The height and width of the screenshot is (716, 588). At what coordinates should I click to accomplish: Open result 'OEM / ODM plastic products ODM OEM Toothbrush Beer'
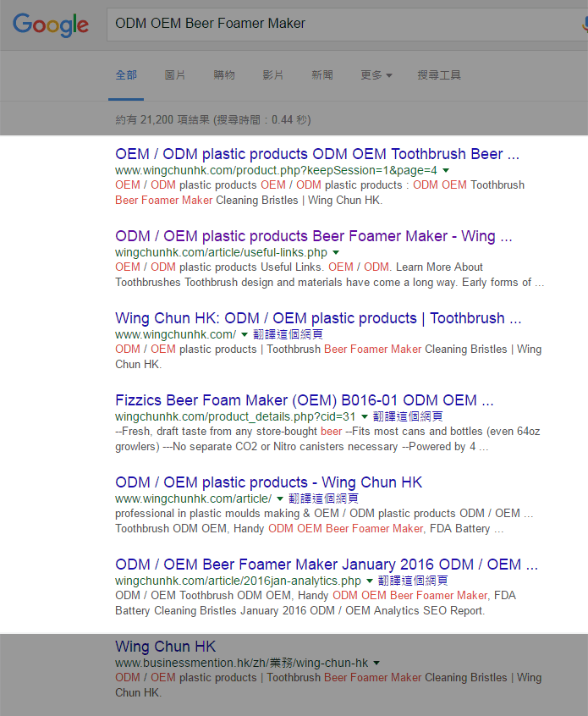pos(316,154)
